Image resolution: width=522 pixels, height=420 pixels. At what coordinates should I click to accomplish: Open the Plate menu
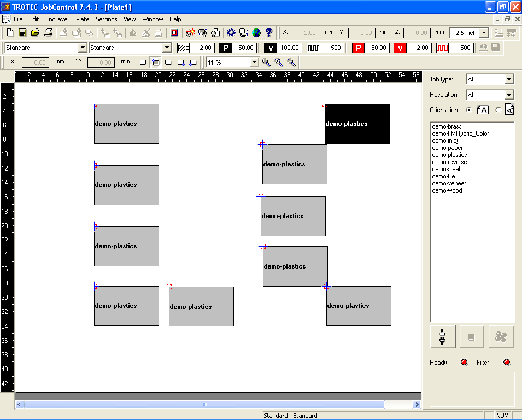point(83,19)
